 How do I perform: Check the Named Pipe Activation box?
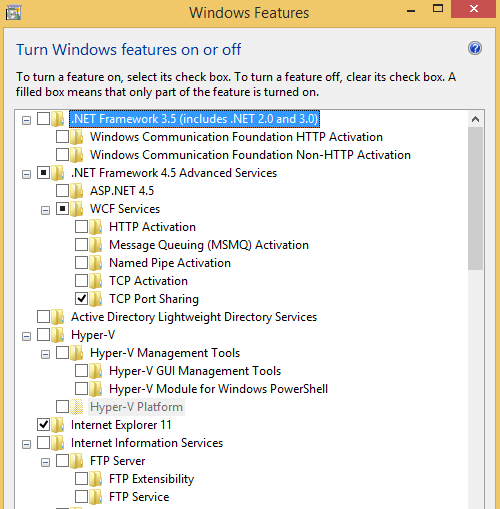81,263
